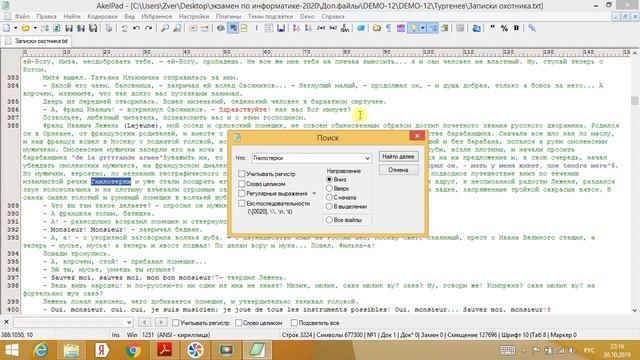Click the paragraph mark toolbar icon

389,28
